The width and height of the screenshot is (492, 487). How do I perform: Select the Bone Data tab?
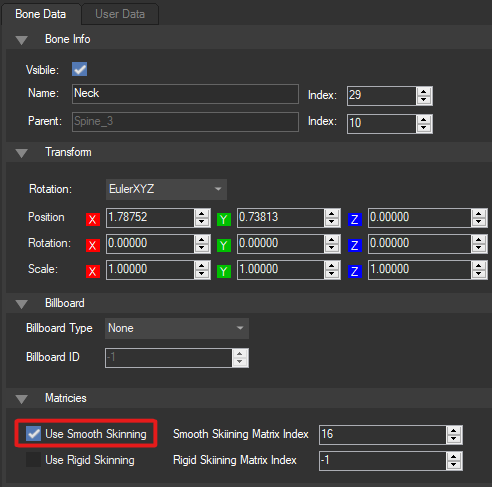coord(41,14)
